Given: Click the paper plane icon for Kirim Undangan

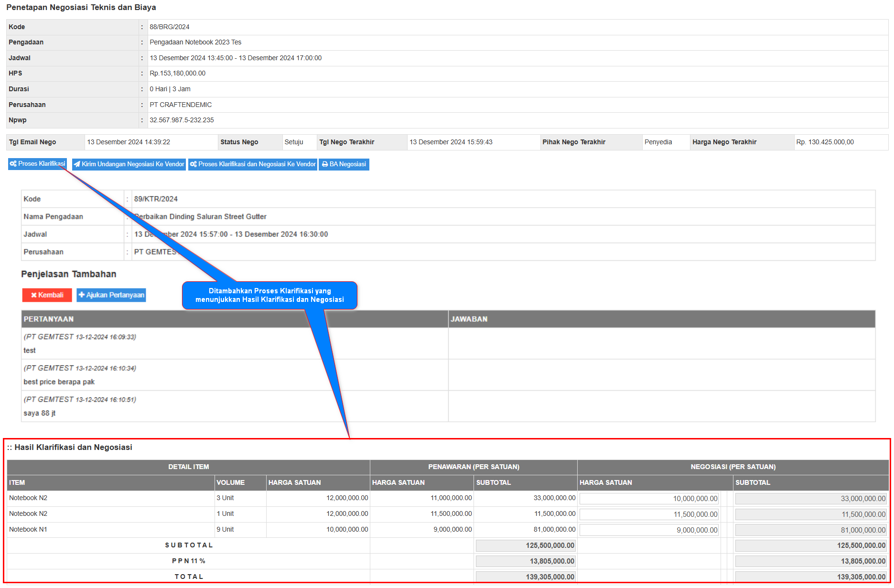Looking at the screenshot, I should (x=77, y=164).
